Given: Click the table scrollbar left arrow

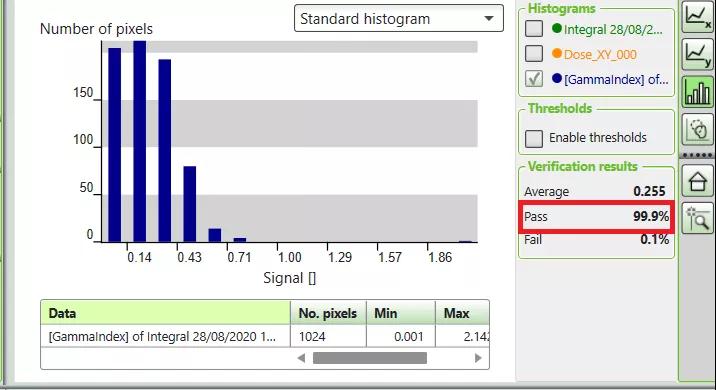Looking at the screenshot, I should tap(301, 358).
